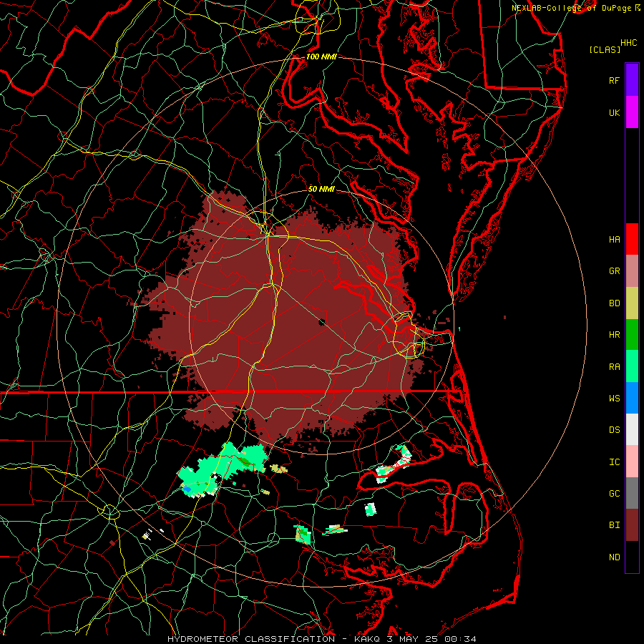Click the HHC product label
This screenshot has height=644, width=644.
tap(629, 43)
